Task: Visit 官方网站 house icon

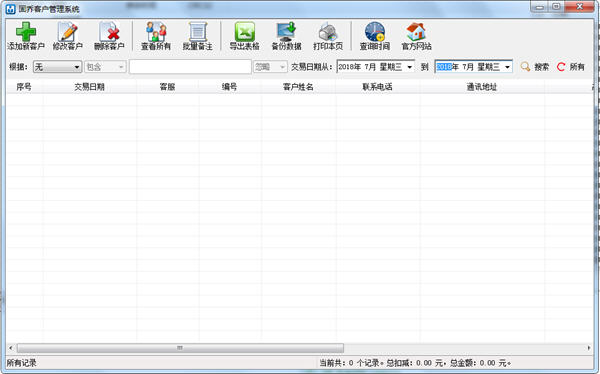Action: click(416, 32)
